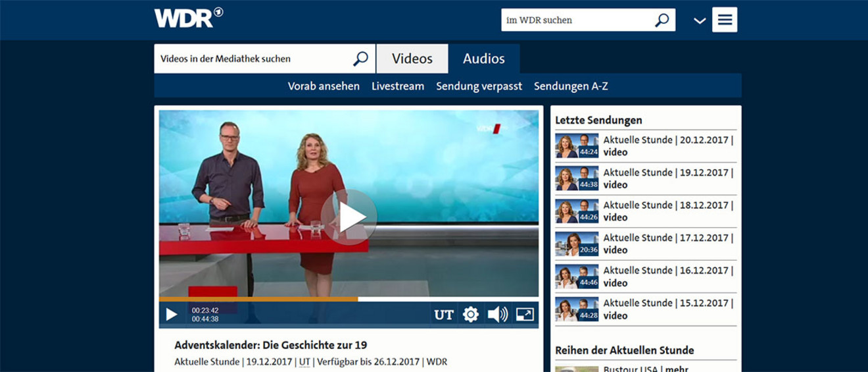Expand the header chevron dropdown
868x372 pixels.
click(700, 20)
